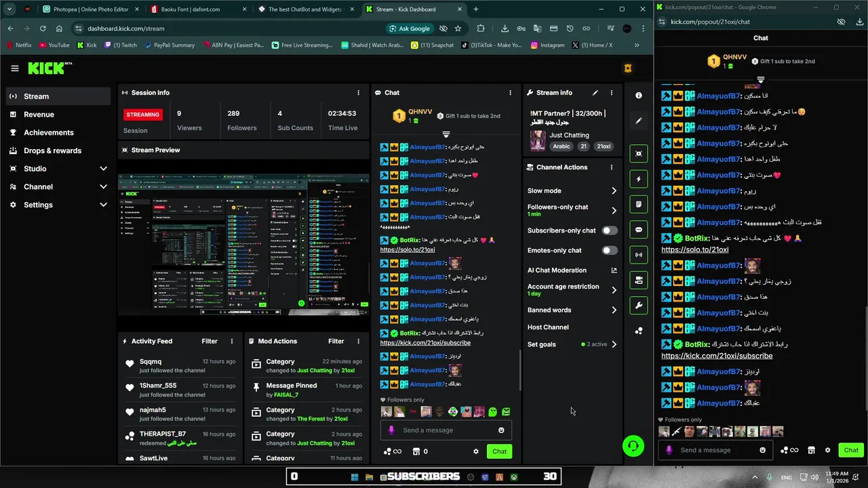Click the Chat send button in popout window

point(851,450)
